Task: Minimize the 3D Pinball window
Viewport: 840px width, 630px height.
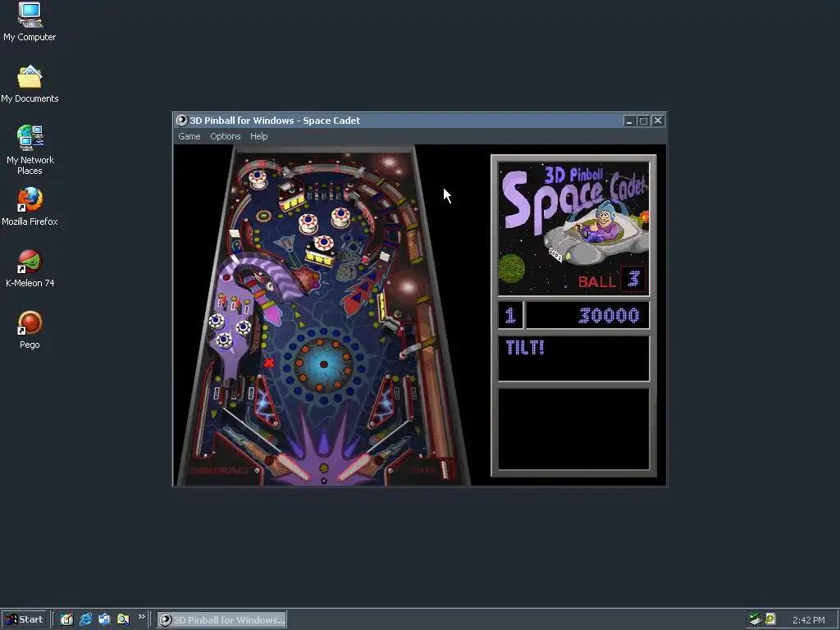Action: [x=629, y=121]
